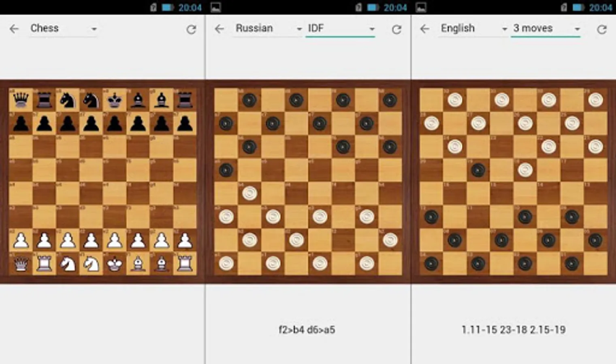Select the white queen on chess board
The width and height of the screenshot is (616, 364).
[21, 264]
